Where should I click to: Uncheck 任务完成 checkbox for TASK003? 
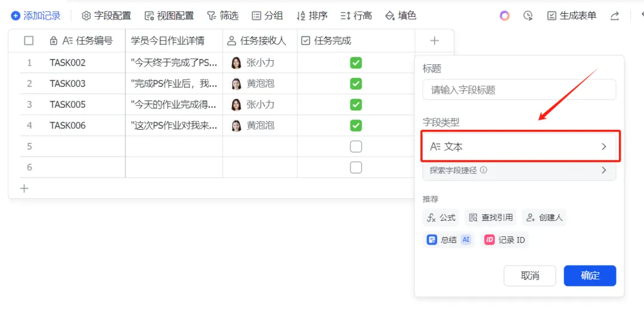pos(355,84)
